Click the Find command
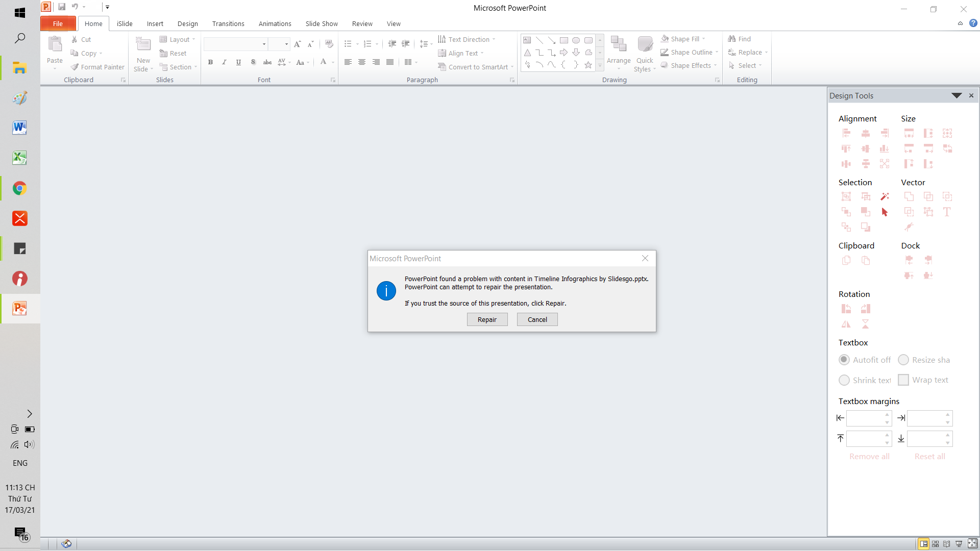980x551 pixels. tap(740, 39)
